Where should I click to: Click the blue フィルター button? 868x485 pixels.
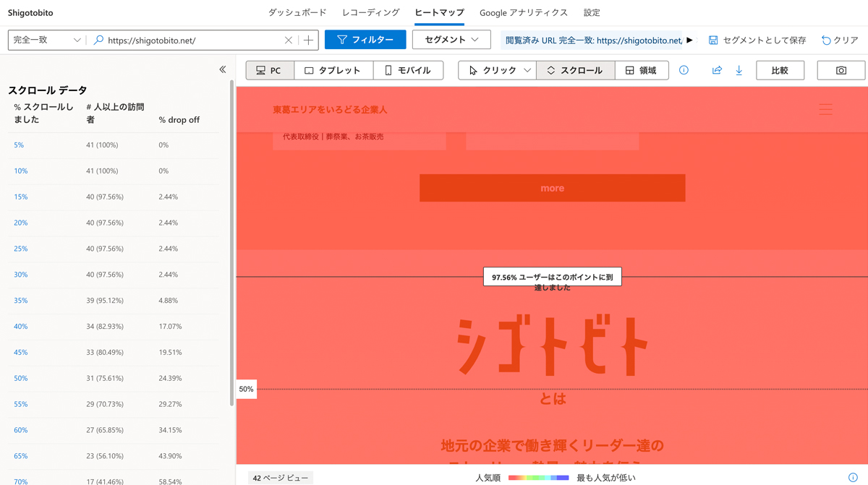365,40
